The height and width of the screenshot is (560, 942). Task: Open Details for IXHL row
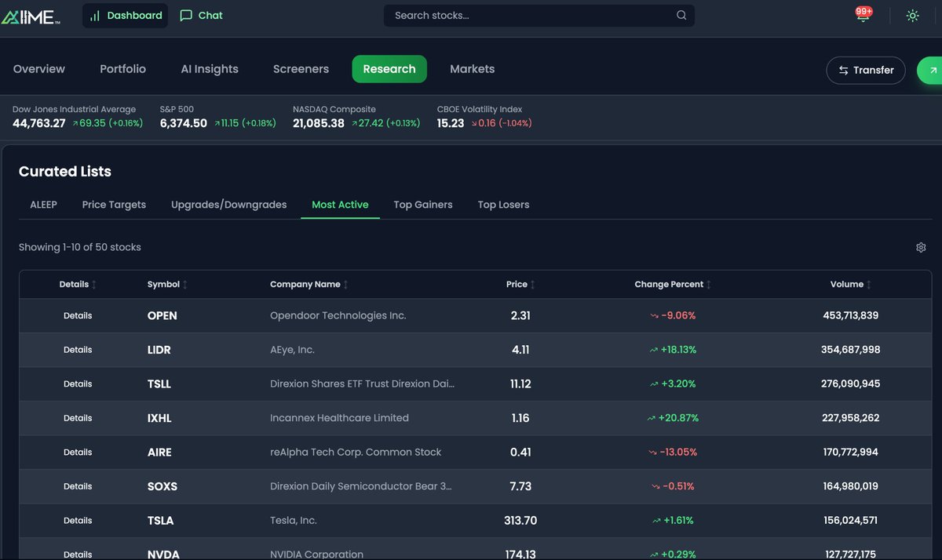click(x=78, y=418)
